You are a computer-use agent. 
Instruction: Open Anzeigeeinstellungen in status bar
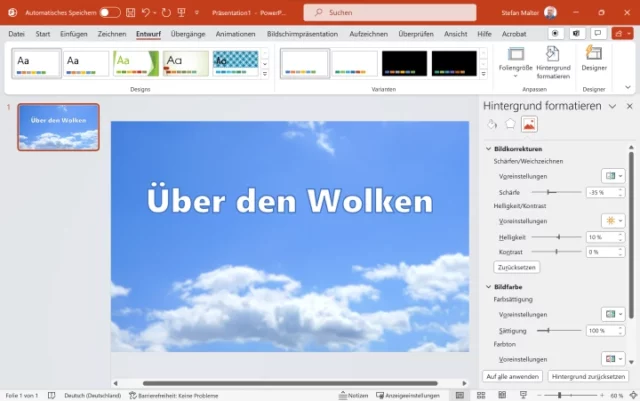(x=408, y=396)
